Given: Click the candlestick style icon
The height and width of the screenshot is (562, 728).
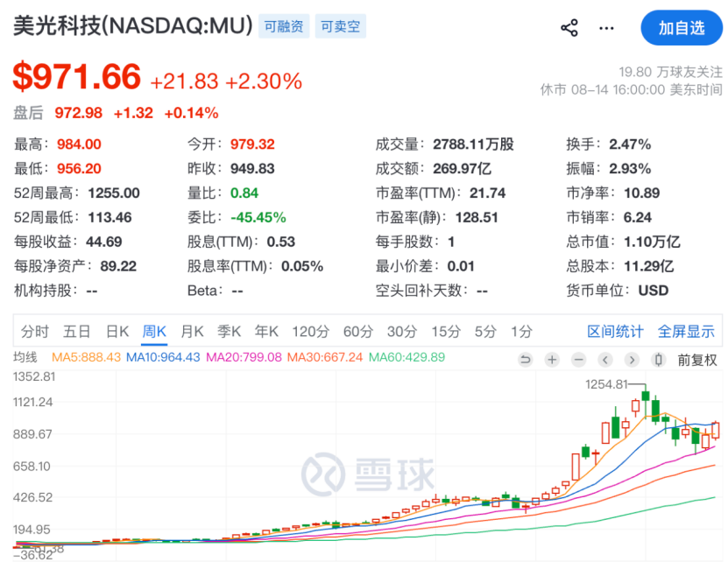Looking at the screenshot, I should click(x=659, y=360).
